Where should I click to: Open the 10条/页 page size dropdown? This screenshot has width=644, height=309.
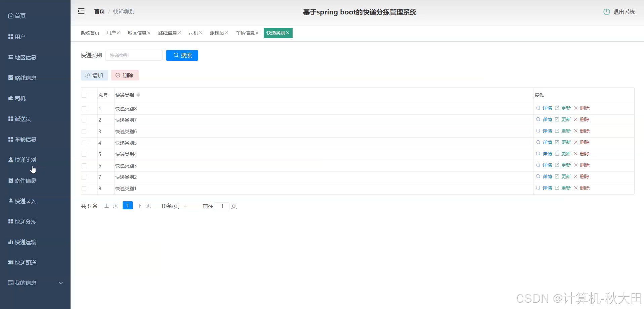coord(174,206)
